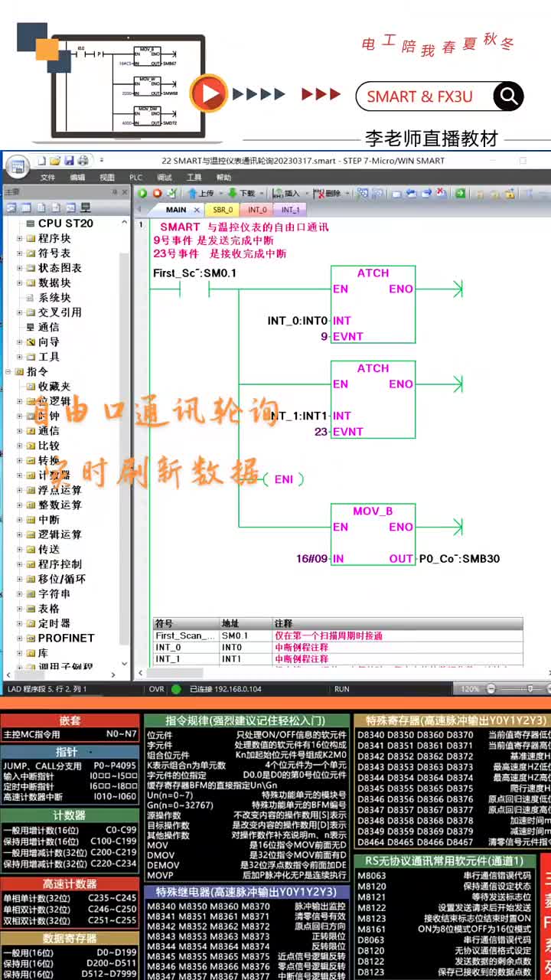
Task: Collapse the 指令 instructions node
Action: coord(9,372)
